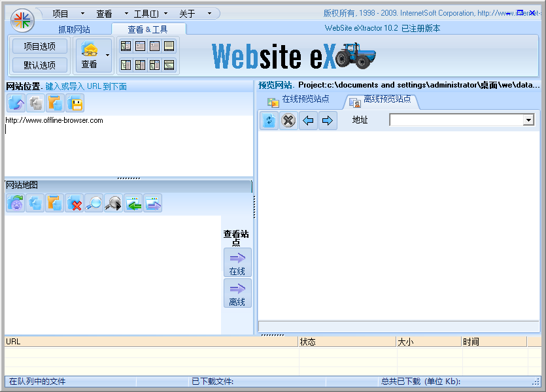Open the 项目 menu

(60, 14)
